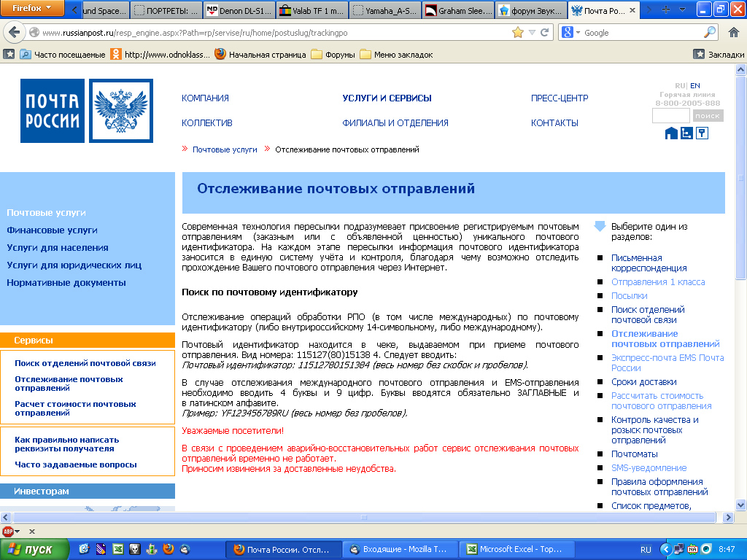This screenshot has width=747, height=560.
Task: Click the site home icon under search
Action: (671, 133)
